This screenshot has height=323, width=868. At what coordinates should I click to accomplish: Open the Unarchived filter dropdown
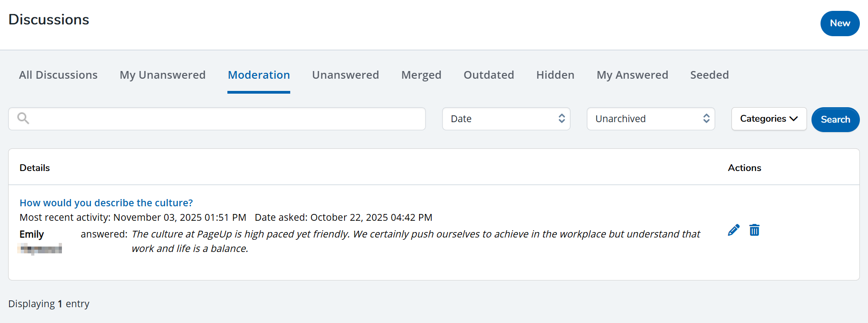pyautogui.click(x=651, y=119)
